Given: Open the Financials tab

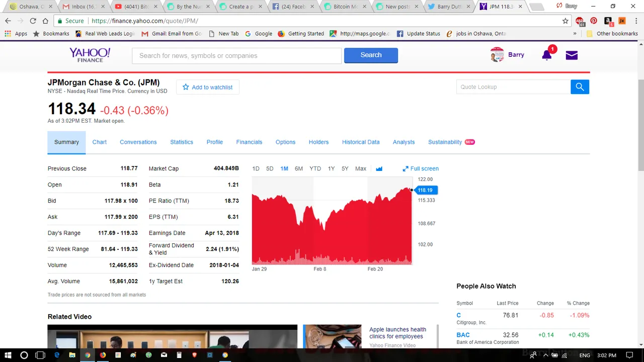Looking at the screenshot, I should click(x=249, y=142).
